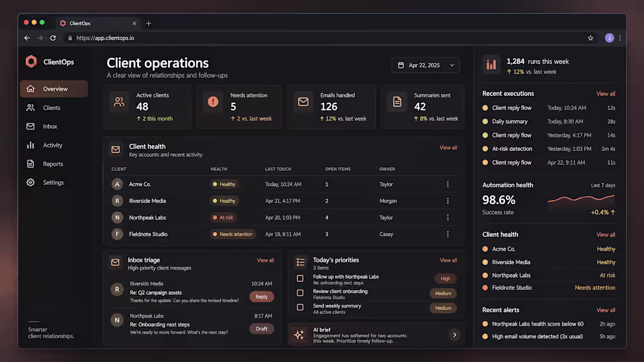The width and height of the screenshot is (644, 362).
Task: Check the Follow up with Northpeak Labs task
Action: 300,279
